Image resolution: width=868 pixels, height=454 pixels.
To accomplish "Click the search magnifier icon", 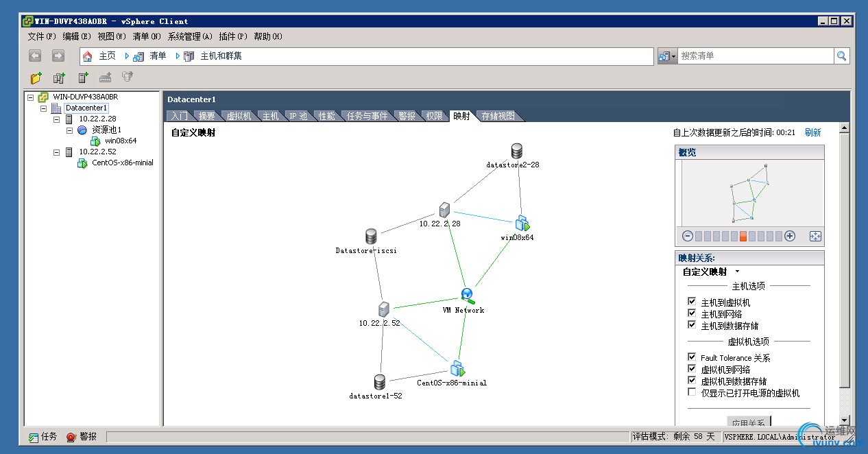I will click(841, 56).
